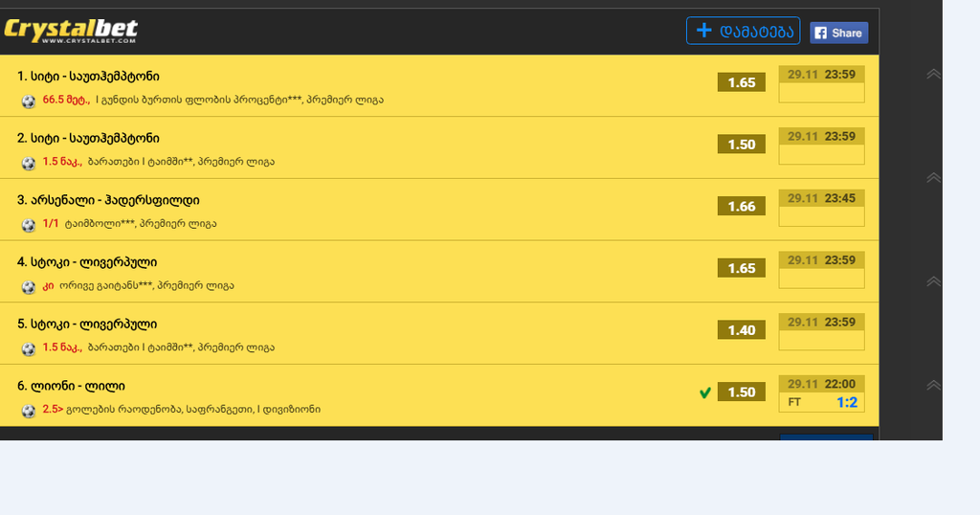Viewport: 980px width, 515px height.
Task: Click red 1.5 ნაკ. text in row 2
Action: [x=62, y=161]
